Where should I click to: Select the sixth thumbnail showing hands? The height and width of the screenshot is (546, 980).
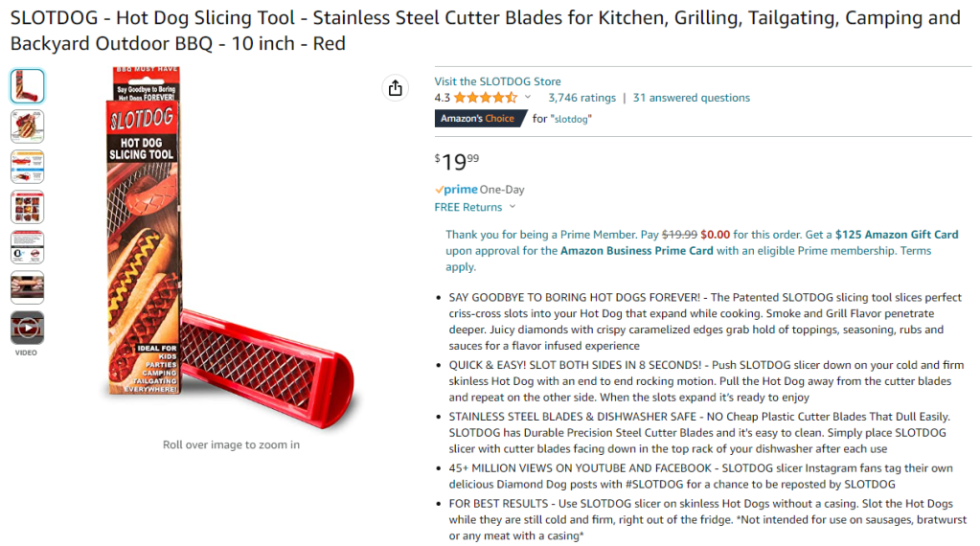point(27,287)
